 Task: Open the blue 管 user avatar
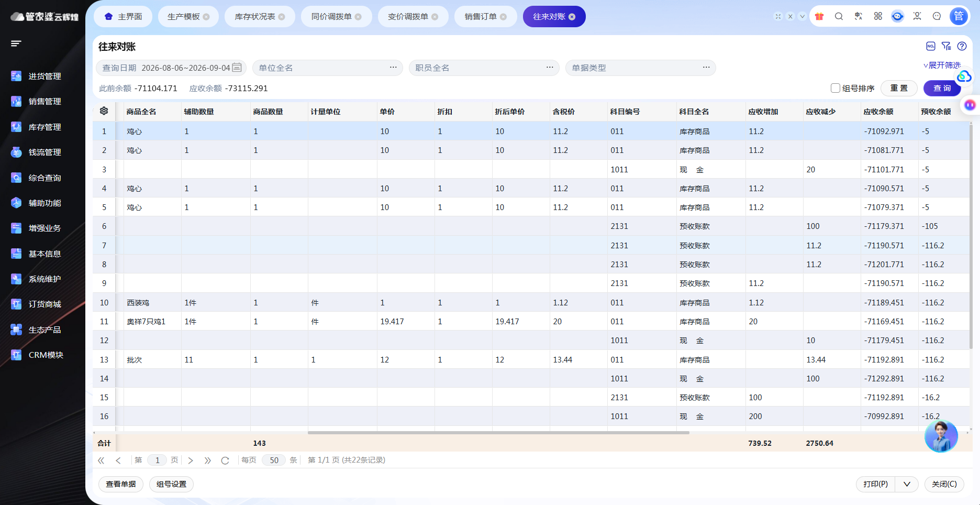coord(959,16)
